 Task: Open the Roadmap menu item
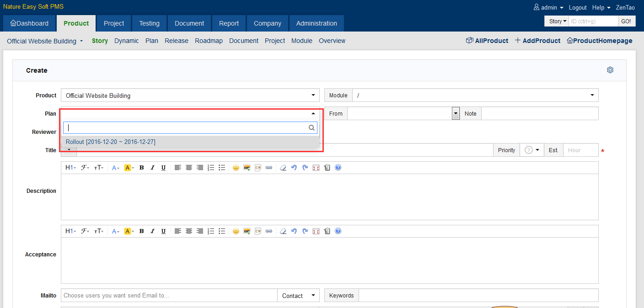[x=209, y=41]
